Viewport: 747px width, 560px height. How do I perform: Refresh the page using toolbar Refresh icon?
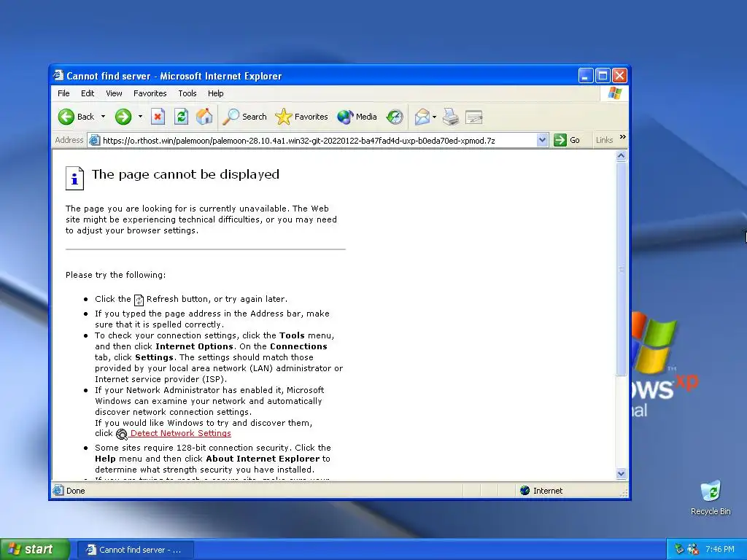(x=181, y=117)
